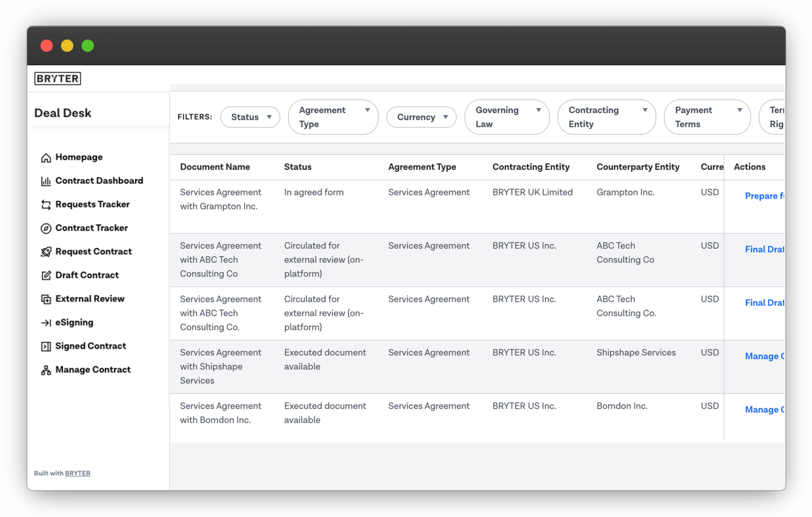Click the eSigning arrow icon
The width and height of the screenshot is (812, 517).
pos(46,323)
